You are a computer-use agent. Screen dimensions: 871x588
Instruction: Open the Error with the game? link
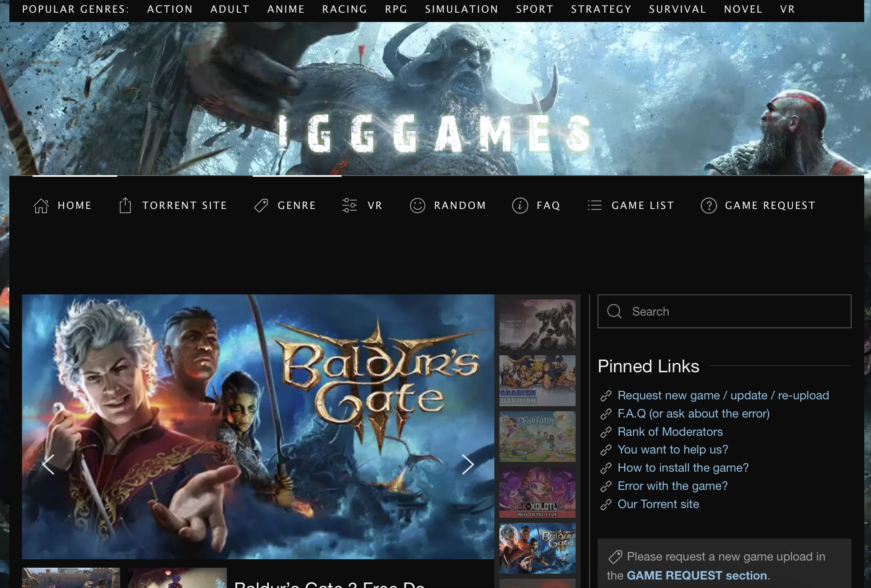tap(673, 486)
